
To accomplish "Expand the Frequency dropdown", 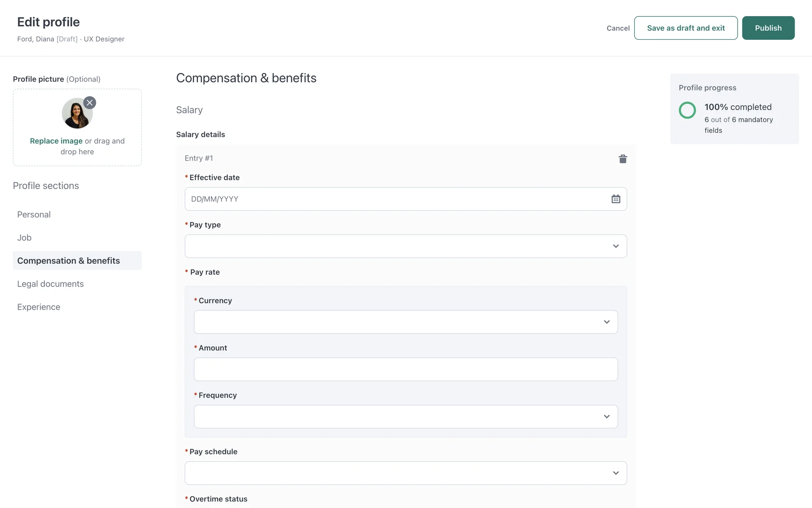I will [405, 417].
